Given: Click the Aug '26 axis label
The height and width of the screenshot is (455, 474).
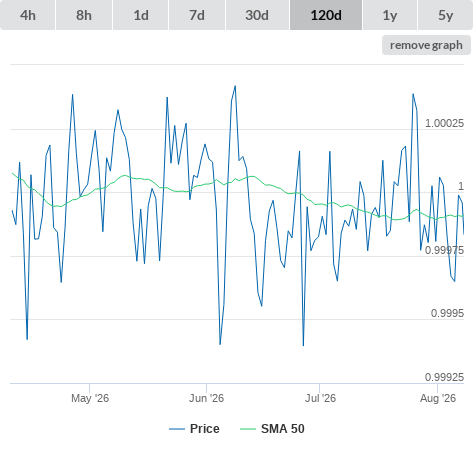Looking at the screenshot, I should pyautogui.click(x=438, y=398).
